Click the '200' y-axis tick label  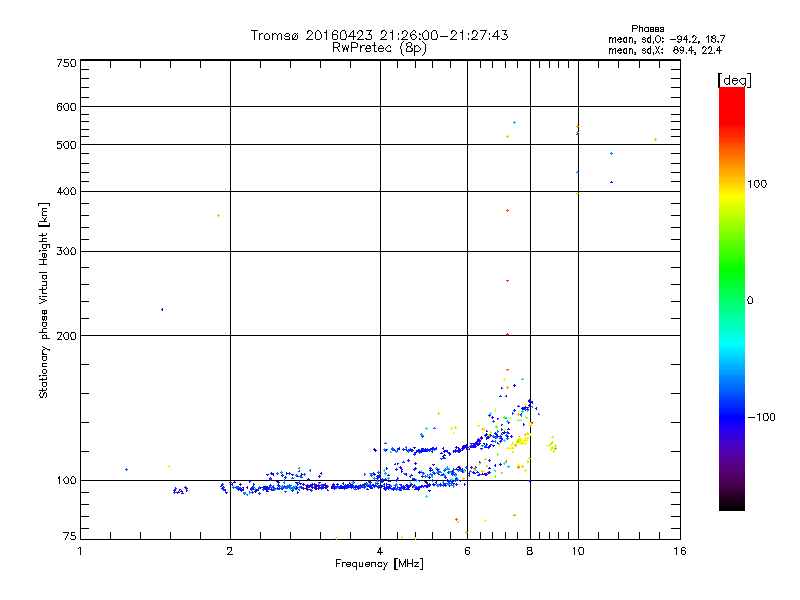(x=67, y=336)
